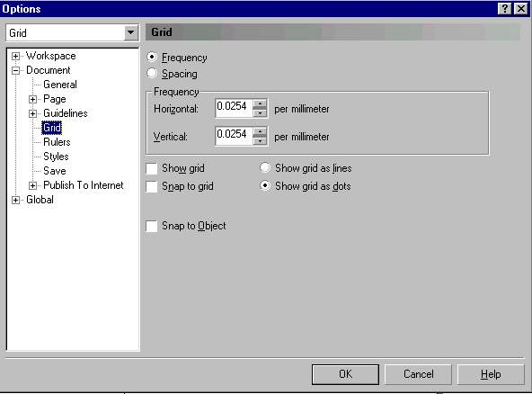
Task: Expand the Guidelines tree node
Action: point(32,113)
